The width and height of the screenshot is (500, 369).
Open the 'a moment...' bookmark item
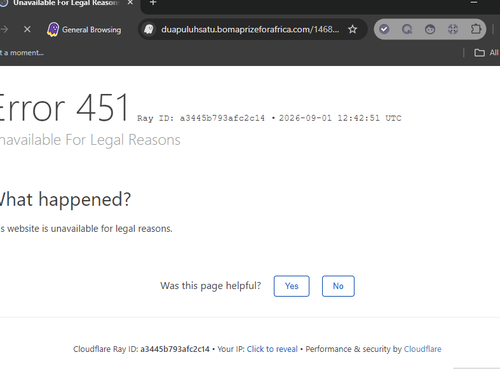pos(22,53)
